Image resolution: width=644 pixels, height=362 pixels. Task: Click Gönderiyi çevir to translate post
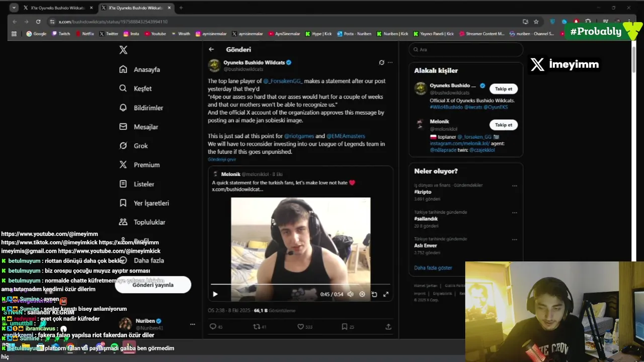pos(222,159)
